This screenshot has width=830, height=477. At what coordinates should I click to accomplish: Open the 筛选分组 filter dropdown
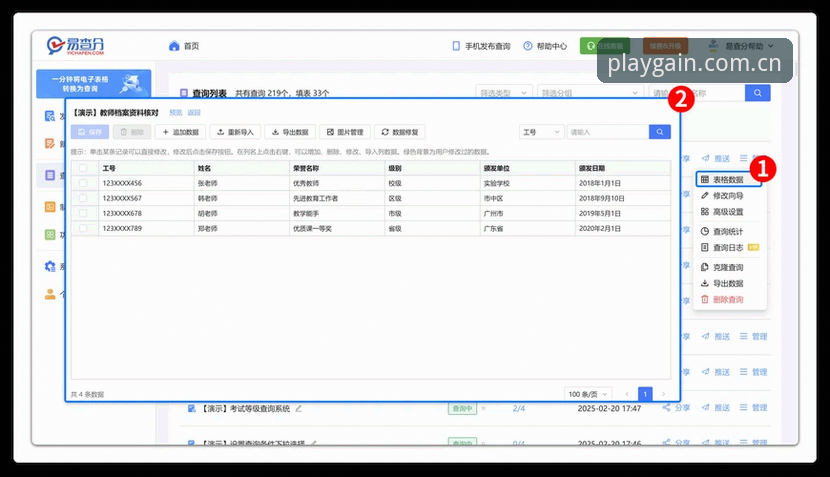click(x=590, y=93)
